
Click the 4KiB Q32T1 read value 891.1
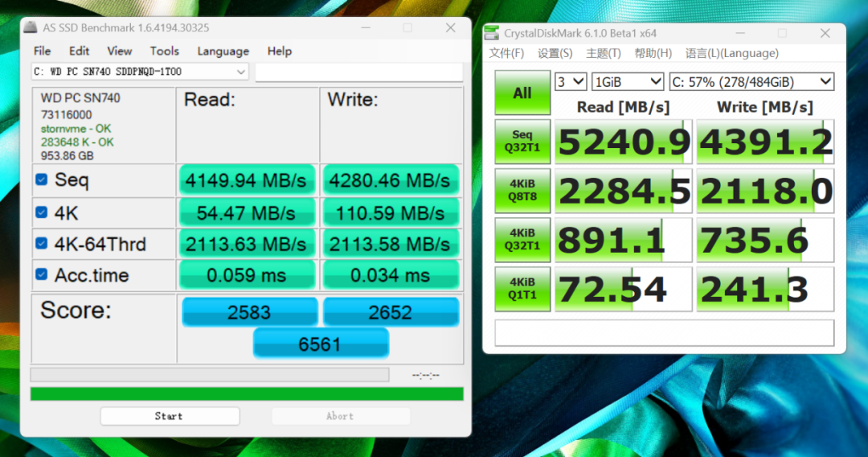point(624,240)
